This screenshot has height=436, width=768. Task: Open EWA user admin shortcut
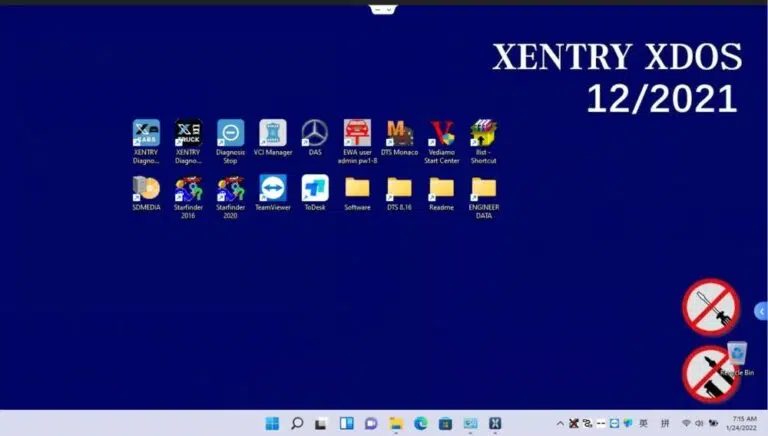pyautogui.click(x=357, y=133)
